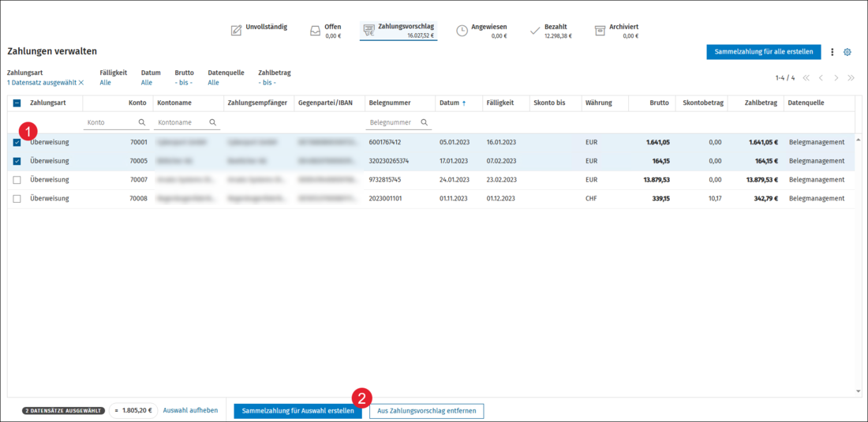Image resolution: width=868 pixels, height=422 pixels.
Task: Switch to the Bezahlt tab
Action: pos(551,31)
